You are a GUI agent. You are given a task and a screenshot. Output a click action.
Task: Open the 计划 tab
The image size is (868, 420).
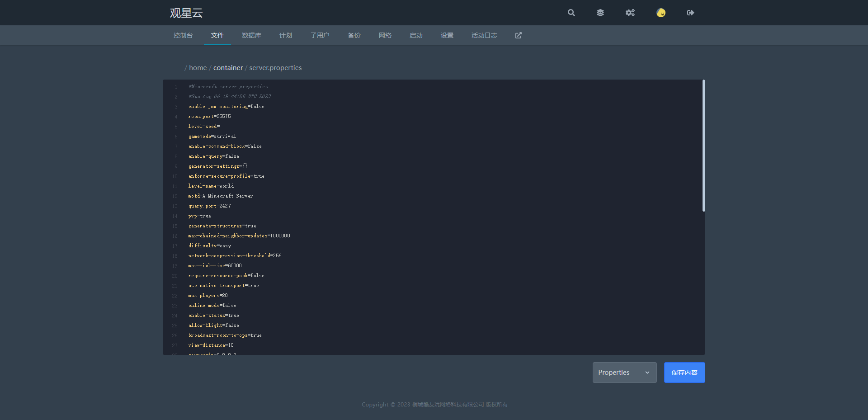(x=286, y=35)
